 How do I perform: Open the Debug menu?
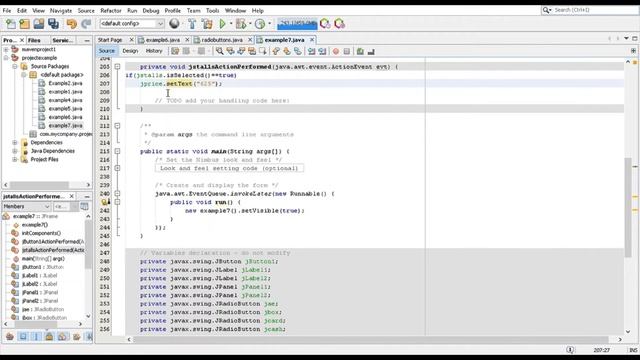151,11
